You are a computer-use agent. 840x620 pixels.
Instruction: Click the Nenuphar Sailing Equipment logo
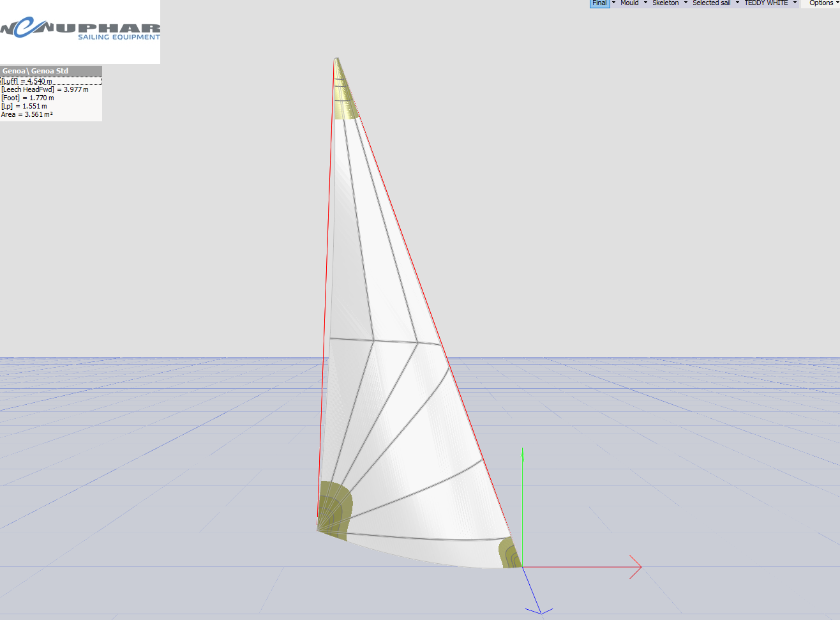80,30
